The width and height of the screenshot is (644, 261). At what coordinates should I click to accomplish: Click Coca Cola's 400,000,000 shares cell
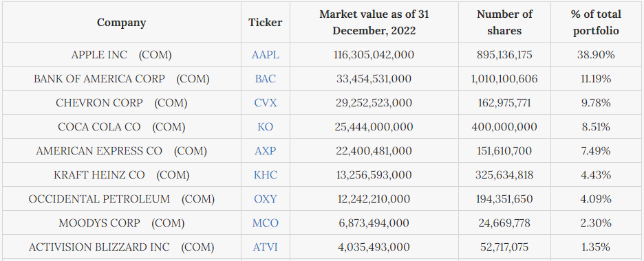pyautogui.click(x=504, y=126)
